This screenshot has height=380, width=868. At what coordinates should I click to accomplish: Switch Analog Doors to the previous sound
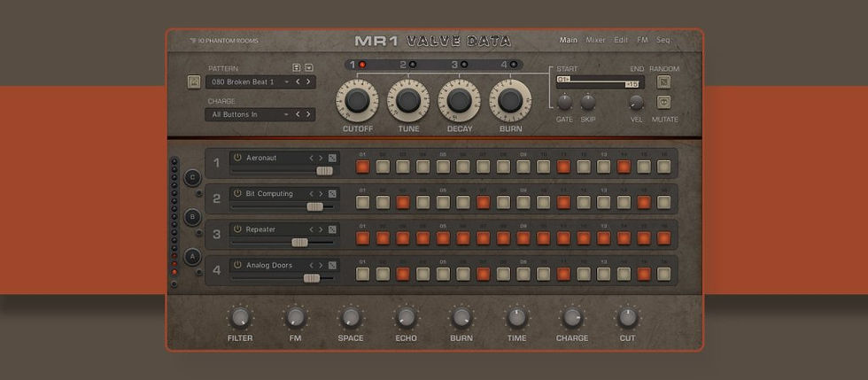(311, 266)
